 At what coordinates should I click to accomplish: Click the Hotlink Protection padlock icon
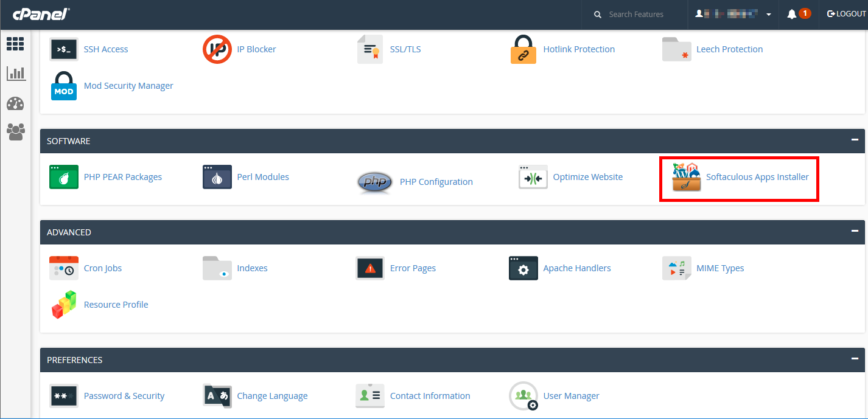(x=523, y=49)
